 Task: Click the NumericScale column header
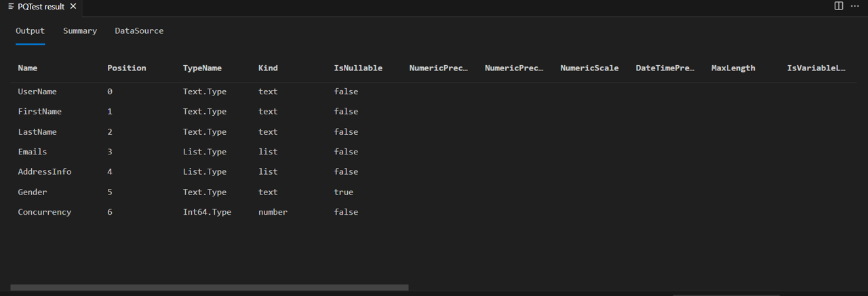pyautogui.click(x=589, y=68)
